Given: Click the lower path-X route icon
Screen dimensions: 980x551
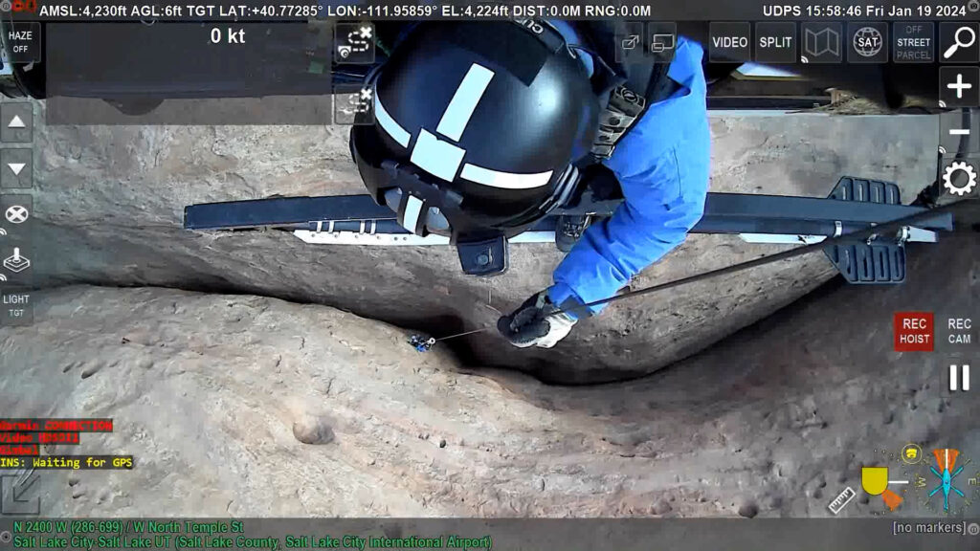Looking at the screenshot, I should click(x=355, y=103).
